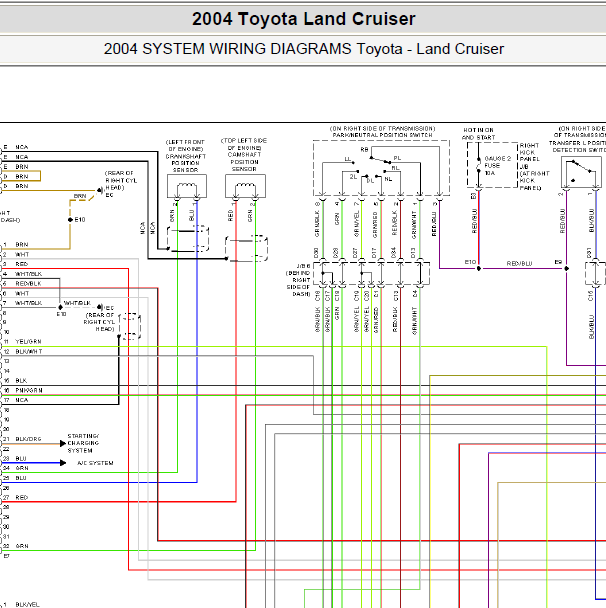Click the 'C13' connector pin label
Image resolution: width=606 pixels, height=608 pixels.
396,296
